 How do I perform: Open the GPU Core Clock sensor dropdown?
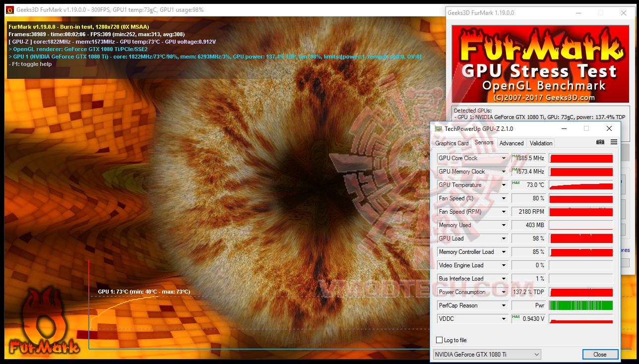coord(504,158)
